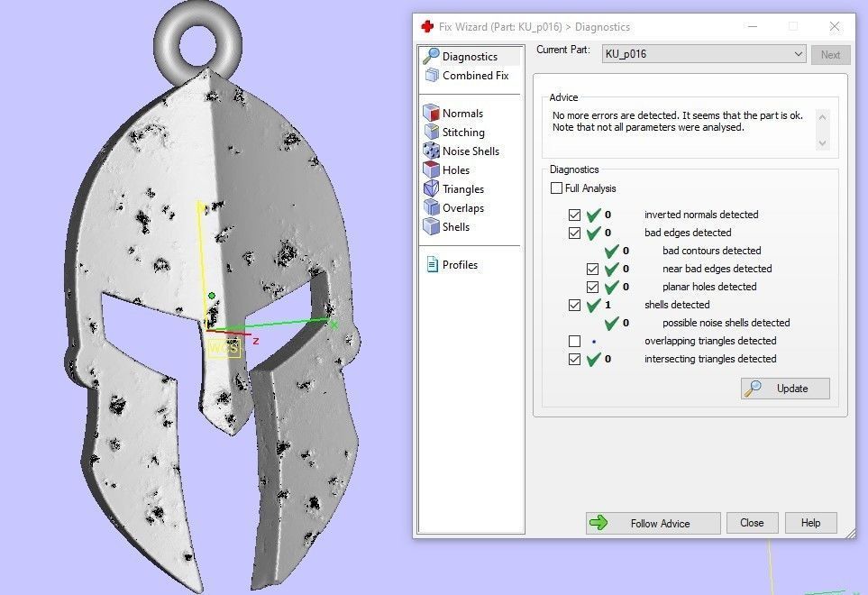The width and height of the screenshot is (868, 595).
Task: Select Stitching label in sidebar
Action: click(463, 133)
